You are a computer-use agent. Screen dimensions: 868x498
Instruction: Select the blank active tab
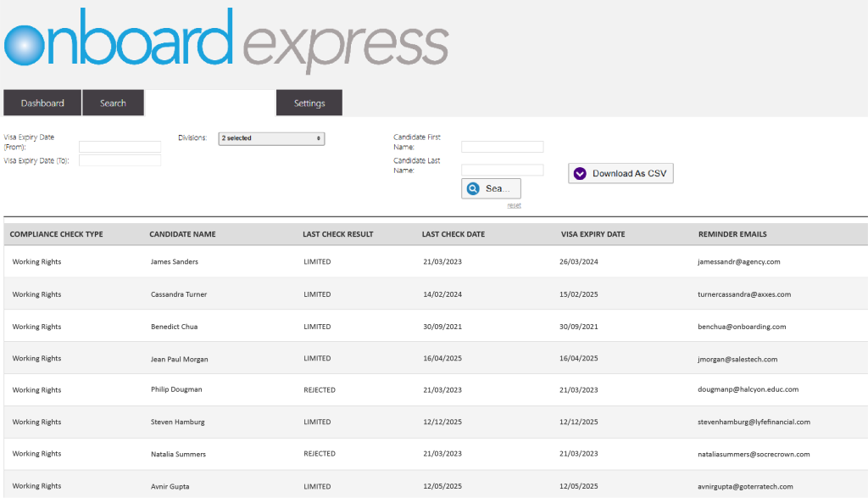pyautogui.click(x=210, y=103)
